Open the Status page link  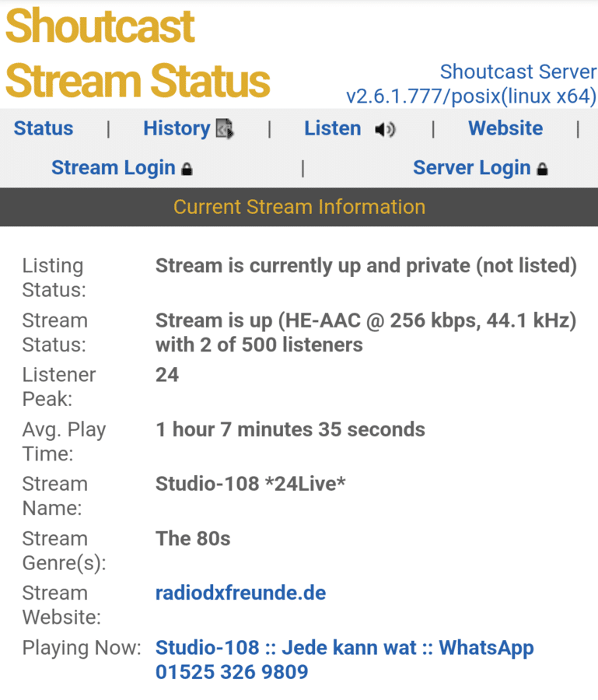point(44,128)
